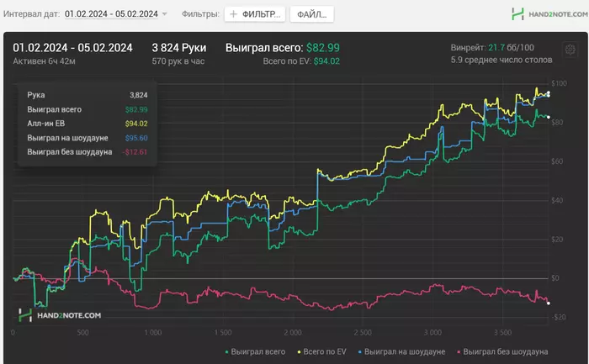The image size is (589, 364).
Task: Click the green dot next to Выиграл всего legend
Action: pyautogui.click(x=226, y=352)
